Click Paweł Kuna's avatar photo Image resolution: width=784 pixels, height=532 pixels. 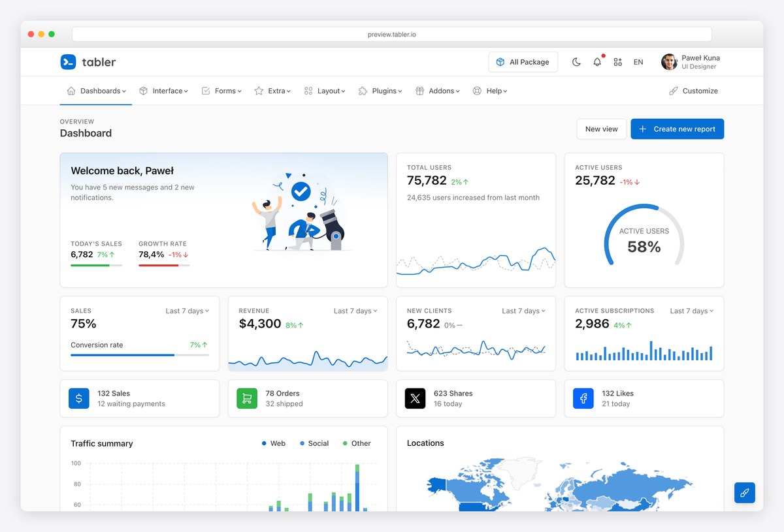669,62
